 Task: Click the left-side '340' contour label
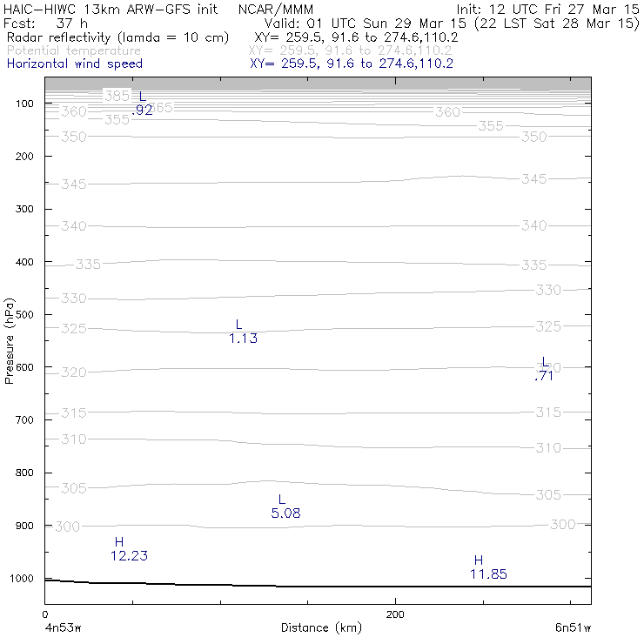coord(73,226)
